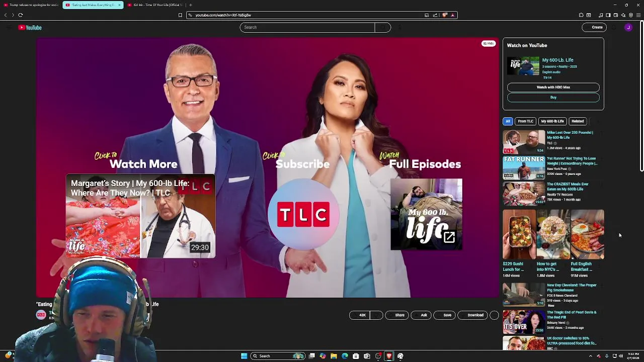
Task: Open YouTube notifications bell
Action: 614,28
